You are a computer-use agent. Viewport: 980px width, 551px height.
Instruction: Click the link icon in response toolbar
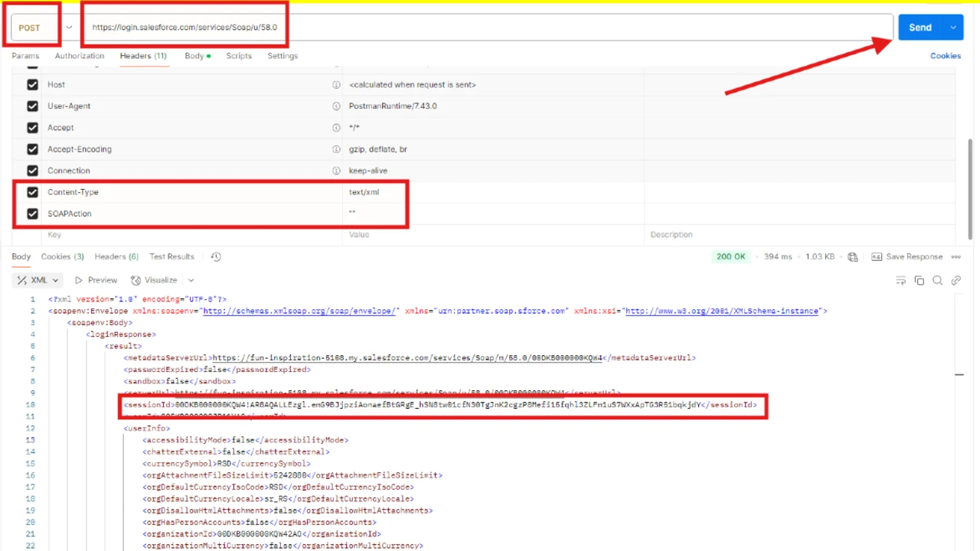pos(955,280)
